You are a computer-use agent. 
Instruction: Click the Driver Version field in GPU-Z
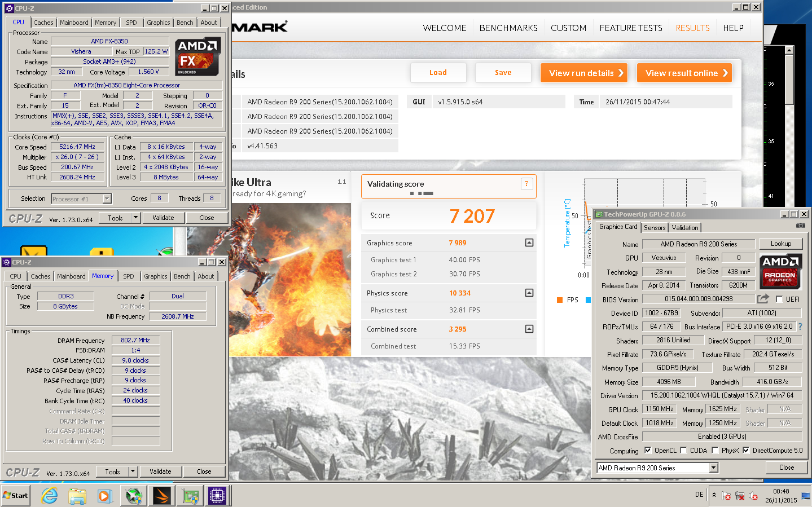click(x=722, y=395)
